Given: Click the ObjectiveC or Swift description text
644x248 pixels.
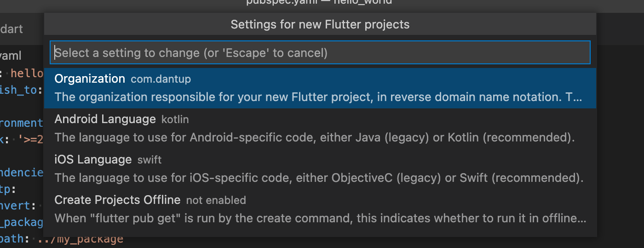Looking at the screenshot, I should click(x=319, y=178).
